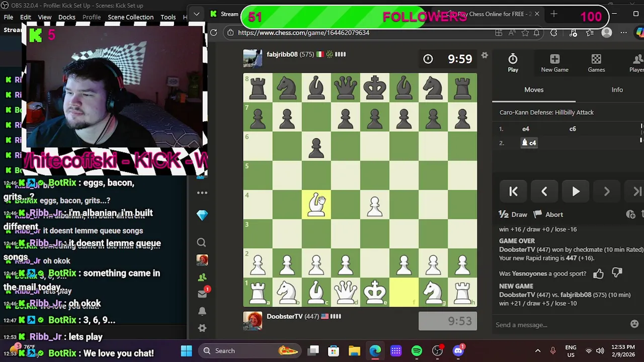Offer a Draw to the opponent
644x362 pixels.
(513, 215)
